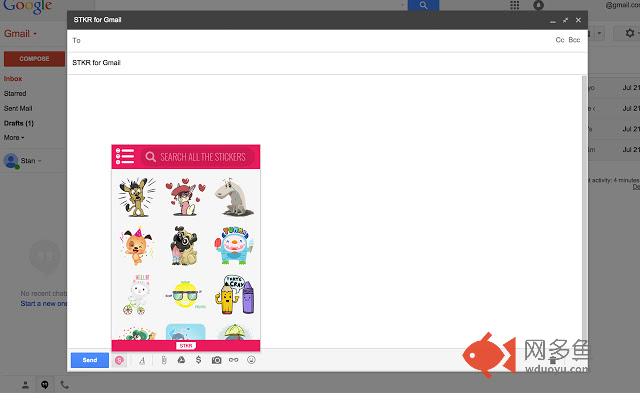Select the white cat on bicycle sticker
Image resolution: width=640 pixels, height=400 pixels.
pos(137,295)
